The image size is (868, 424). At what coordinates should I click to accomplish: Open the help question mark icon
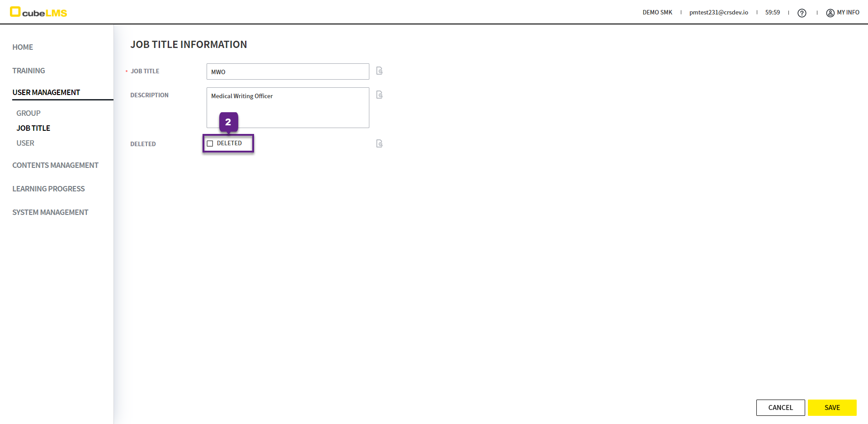coord(802,13)
